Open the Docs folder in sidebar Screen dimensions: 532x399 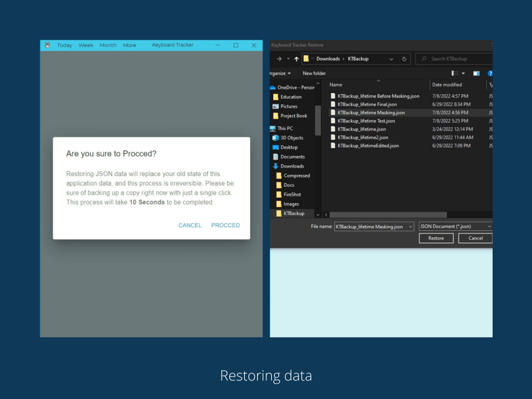pos(285,185)
